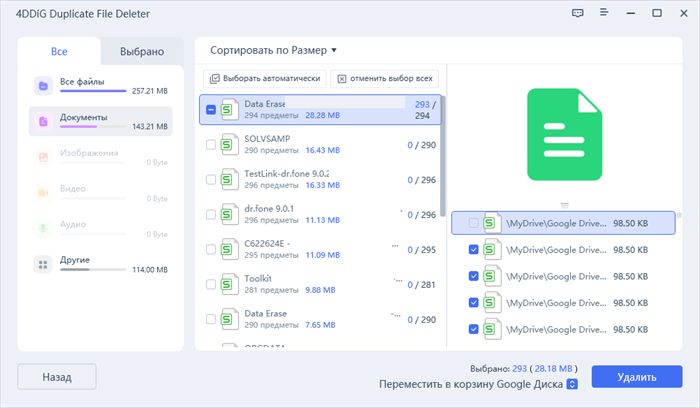Click the All files folder icon
This screenshot has height=408, width=700.
[43, 86]
